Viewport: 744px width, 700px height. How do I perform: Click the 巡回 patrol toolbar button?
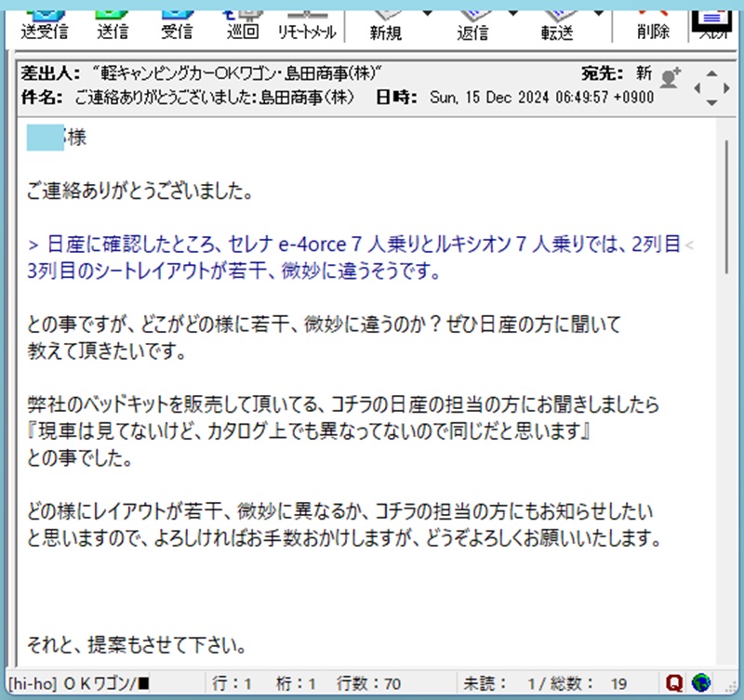243,27
